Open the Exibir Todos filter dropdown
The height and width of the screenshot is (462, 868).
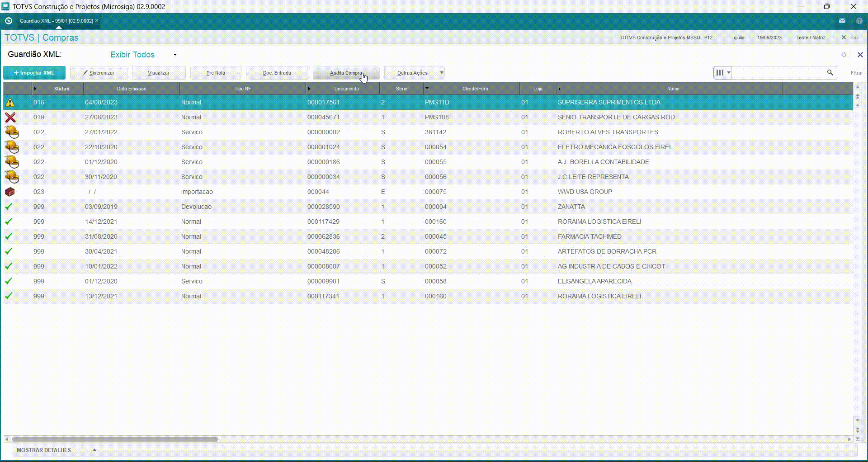point(175,55)
